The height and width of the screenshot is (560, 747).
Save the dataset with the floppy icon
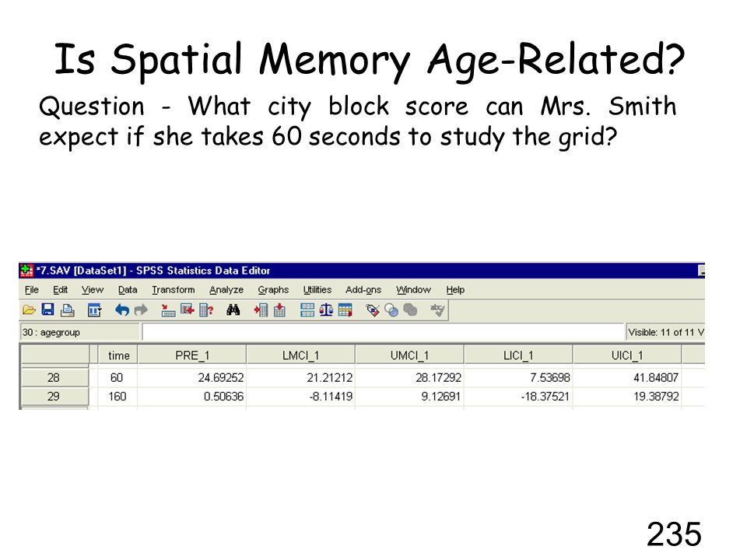click(47, 310)
